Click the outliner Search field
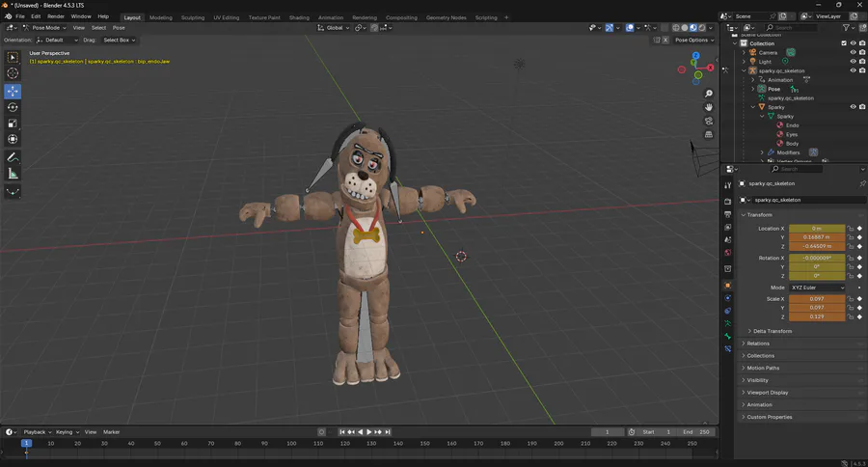The image size is (868, 467). point(791,28)
